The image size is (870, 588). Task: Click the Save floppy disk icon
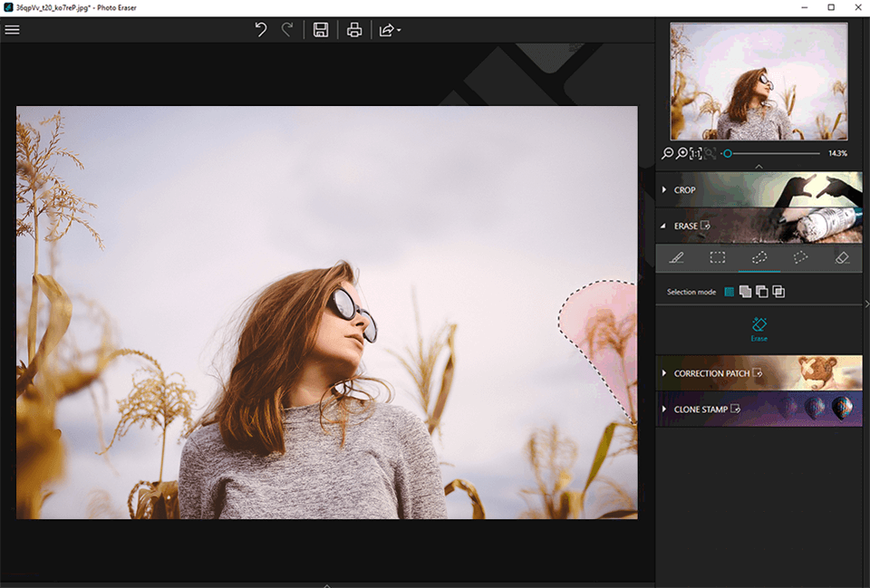point(320,30)
